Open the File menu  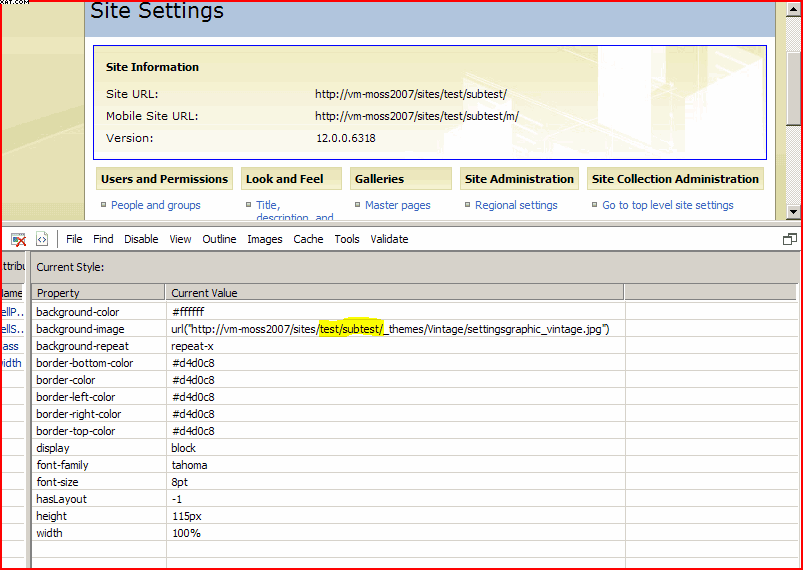74,239
